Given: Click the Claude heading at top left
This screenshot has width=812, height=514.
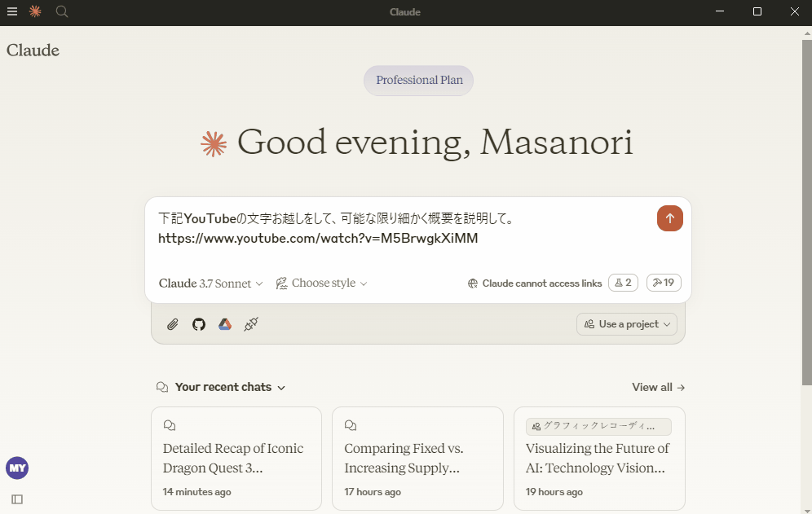Looking at the screenshot, I should [33, 51].
